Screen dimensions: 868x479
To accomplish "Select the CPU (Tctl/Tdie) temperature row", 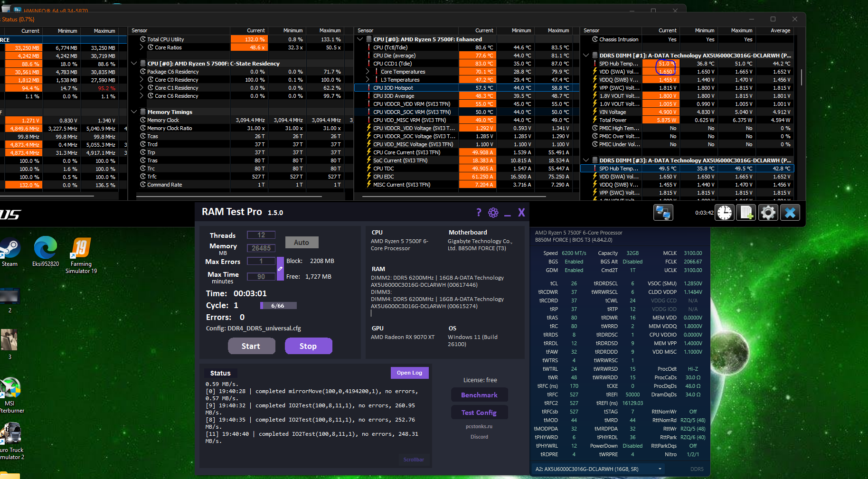I will [x=467, y=47].
